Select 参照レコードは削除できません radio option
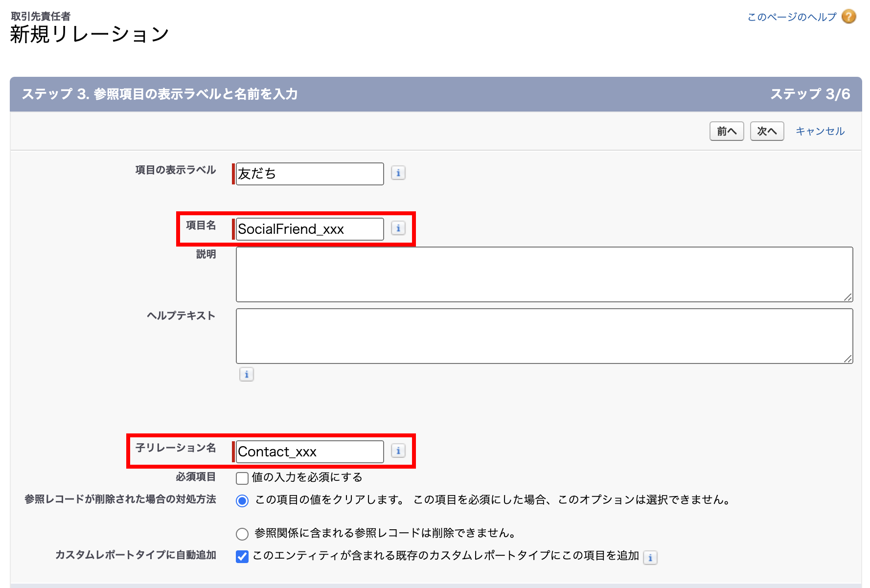This screenshot has width=870, height=588. click(x=242, y=534)
